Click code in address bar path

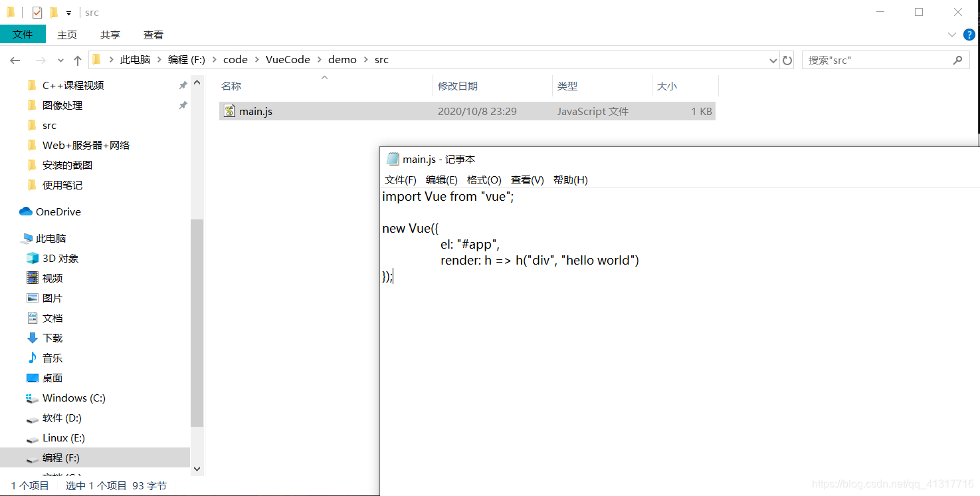(235, 60)
